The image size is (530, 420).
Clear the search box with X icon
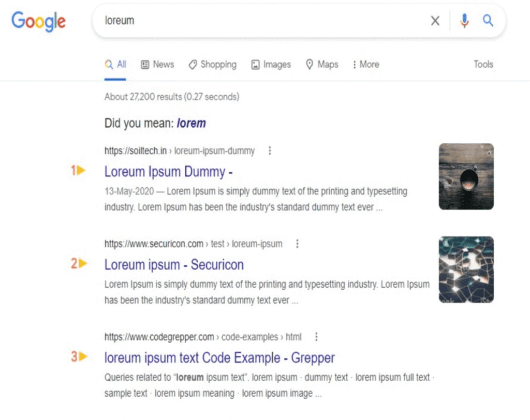point(435,21)
